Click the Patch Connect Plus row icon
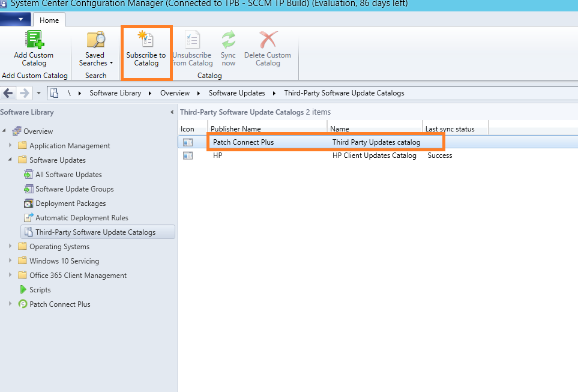578x392 pixels. tap(188, 142)
